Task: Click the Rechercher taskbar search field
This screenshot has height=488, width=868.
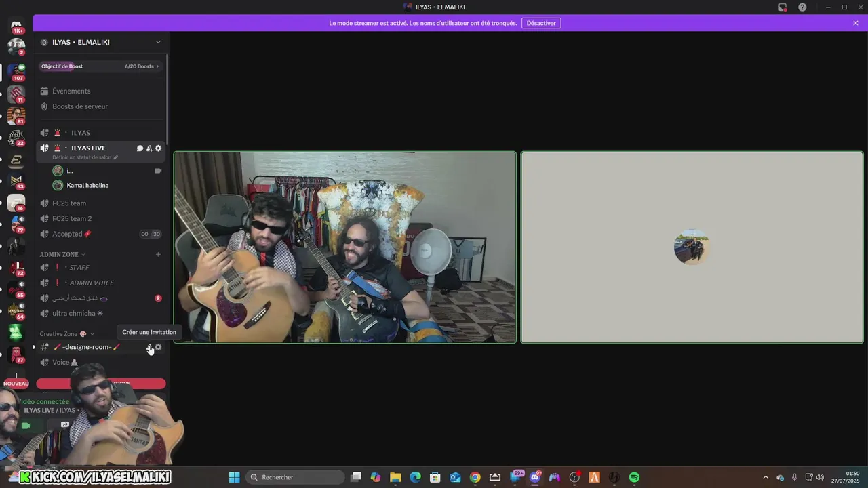Action: (296, 477)
